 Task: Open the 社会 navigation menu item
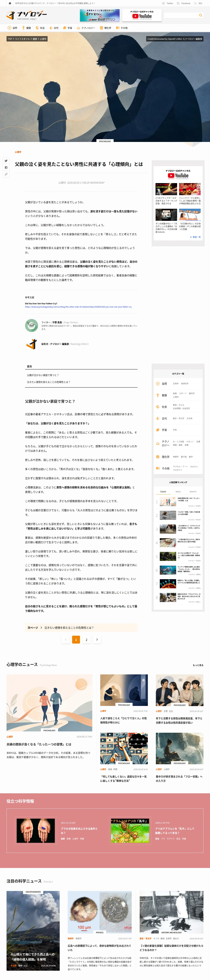tap(40, 28)
